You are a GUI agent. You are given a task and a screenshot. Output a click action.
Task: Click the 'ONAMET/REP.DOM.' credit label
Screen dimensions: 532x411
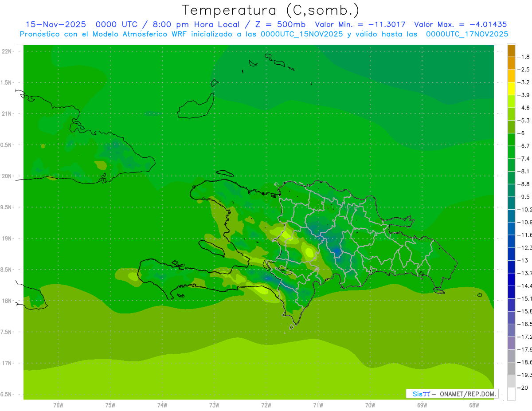click(x=468, y=394)
